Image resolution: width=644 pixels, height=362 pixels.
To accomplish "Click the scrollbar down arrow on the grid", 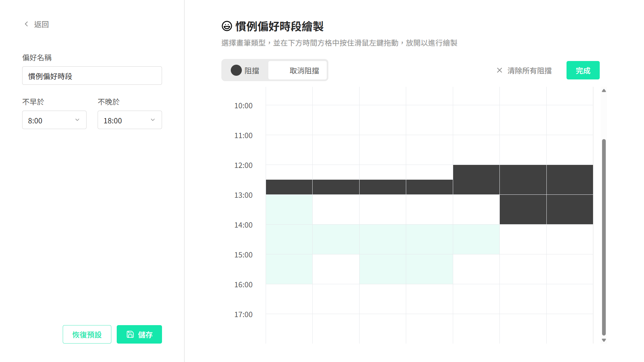I will pos(604,340).
